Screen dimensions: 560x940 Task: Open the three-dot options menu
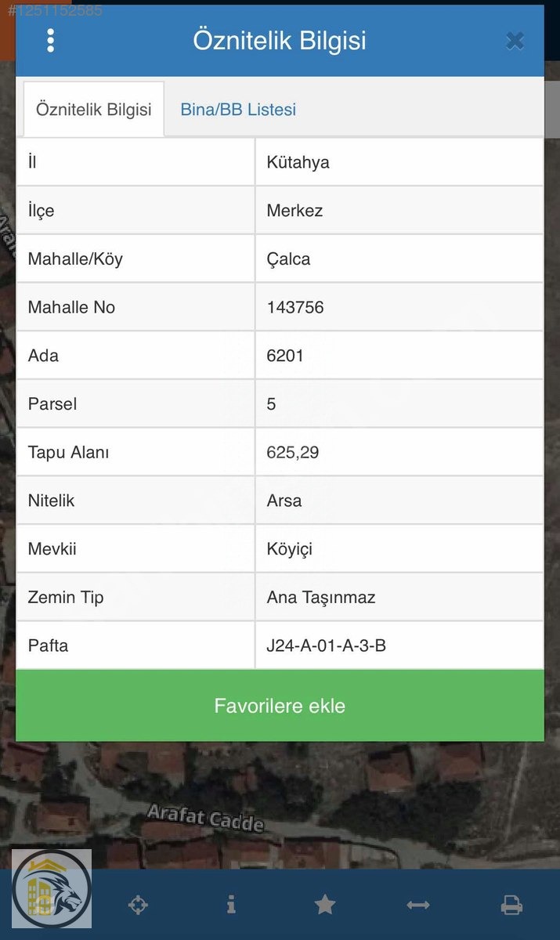click(51, 41)
